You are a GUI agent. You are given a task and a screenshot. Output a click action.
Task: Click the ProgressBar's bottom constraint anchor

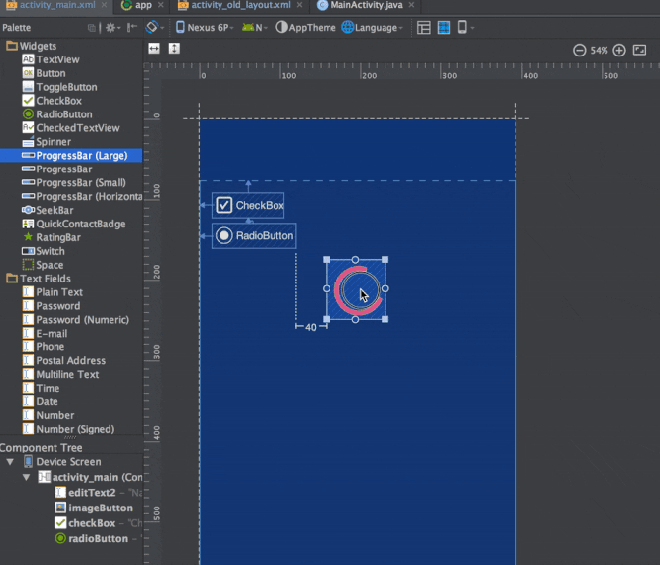coord(355,320)
